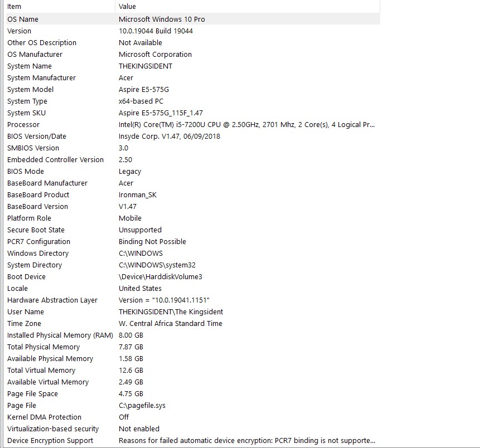This screenshot has width=480, height=448.
Task: Click the System Manufacturer row
Action: coord(193,77)
